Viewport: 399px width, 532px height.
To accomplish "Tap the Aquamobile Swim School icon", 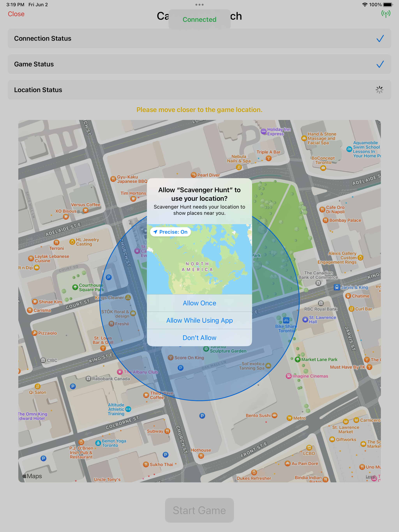I will [349, 149].
